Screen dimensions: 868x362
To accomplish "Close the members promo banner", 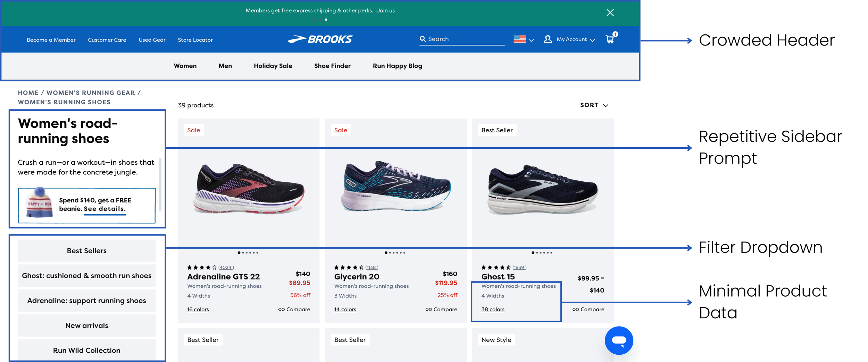I will (x=610, y=13).
